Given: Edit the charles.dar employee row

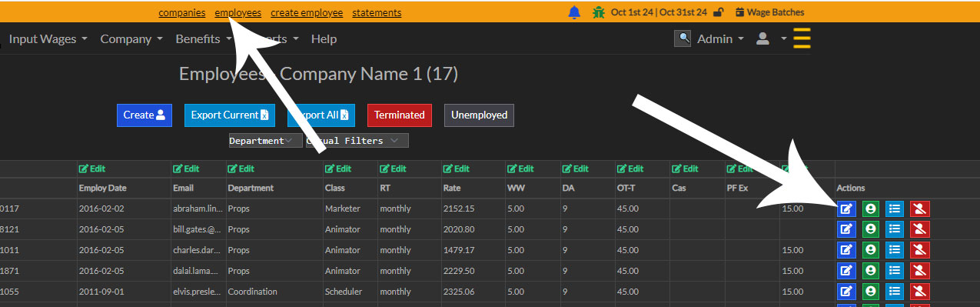Looking at the screenshot, I should click(846, 250).
